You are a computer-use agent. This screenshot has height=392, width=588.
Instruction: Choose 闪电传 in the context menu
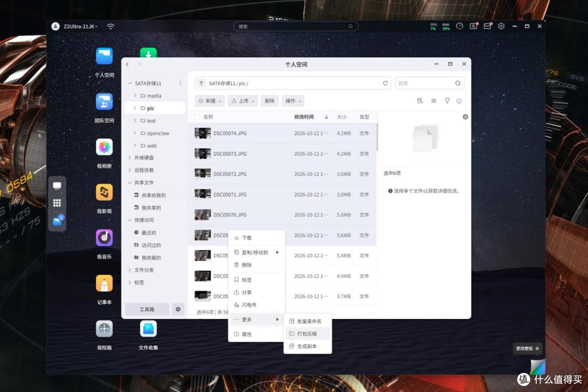click(256, 305)
